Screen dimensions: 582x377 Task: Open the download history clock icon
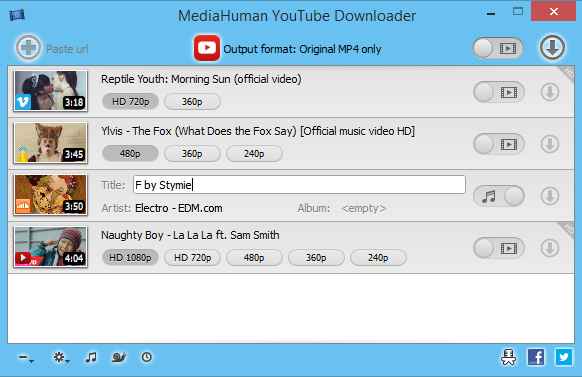click(147, 357)
